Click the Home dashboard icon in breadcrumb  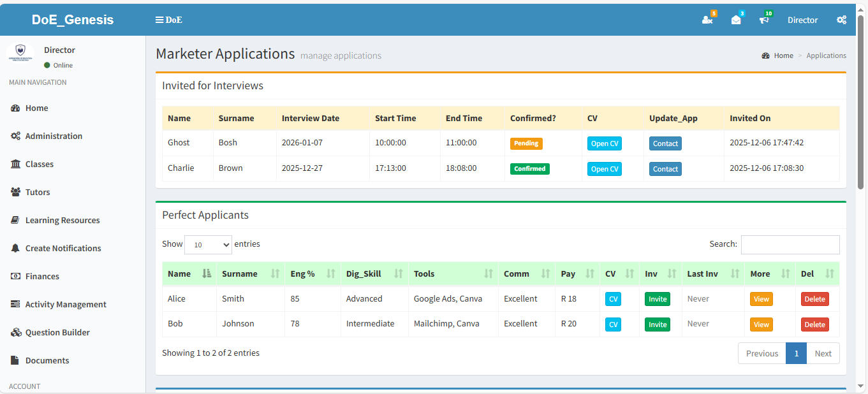tap(765, 55)
